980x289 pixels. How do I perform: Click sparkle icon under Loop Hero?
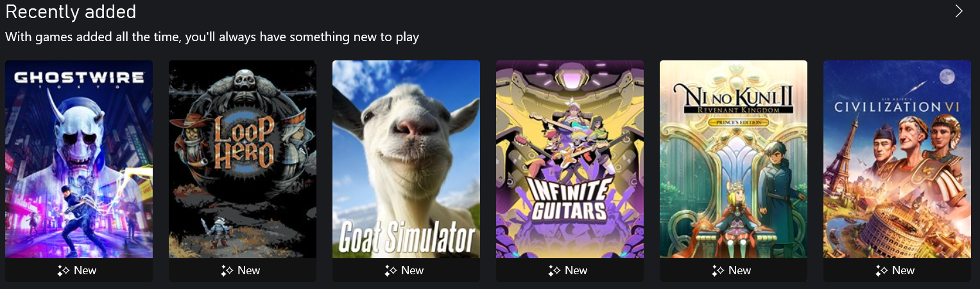[x=227, y=271]
